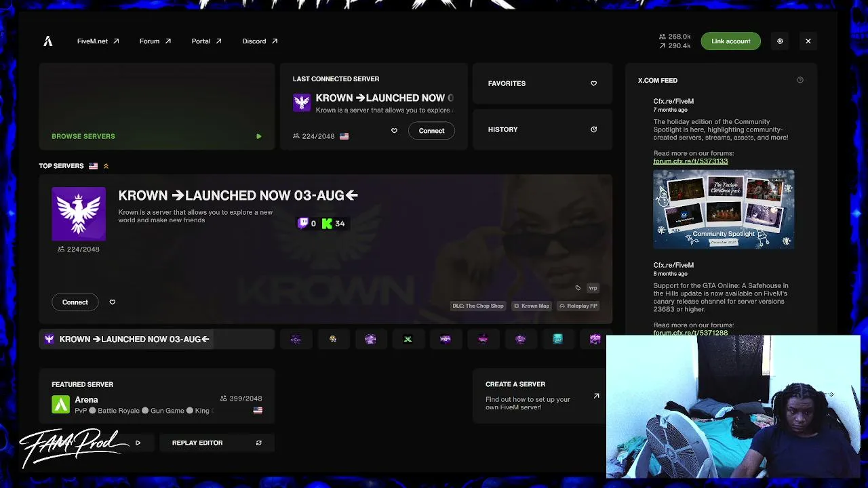Toggle favorite heart on Krown top server card

(x=113, y=302)
